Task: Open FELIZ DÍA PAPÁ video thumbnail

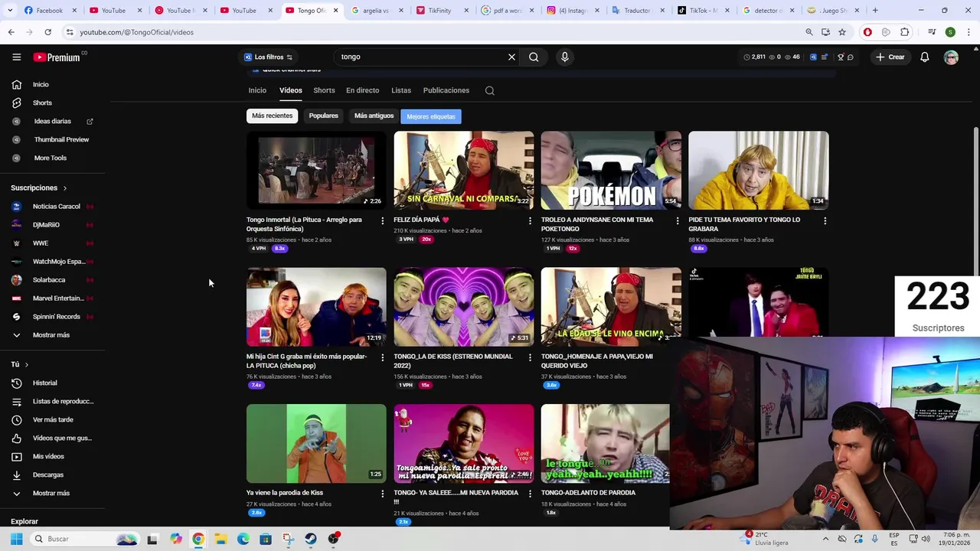Action: (x=463, y=170)
